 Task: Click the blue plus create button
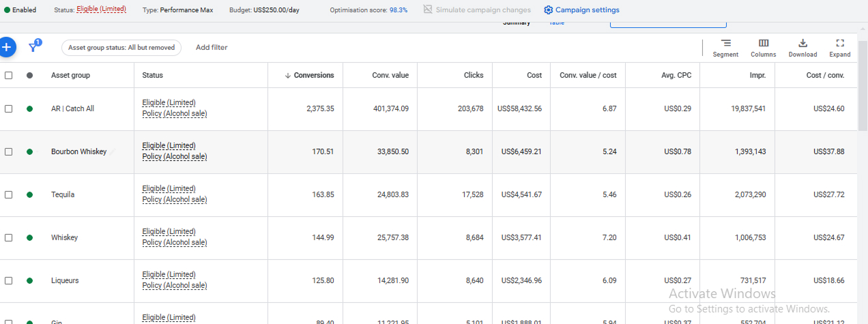pos(6,47)
